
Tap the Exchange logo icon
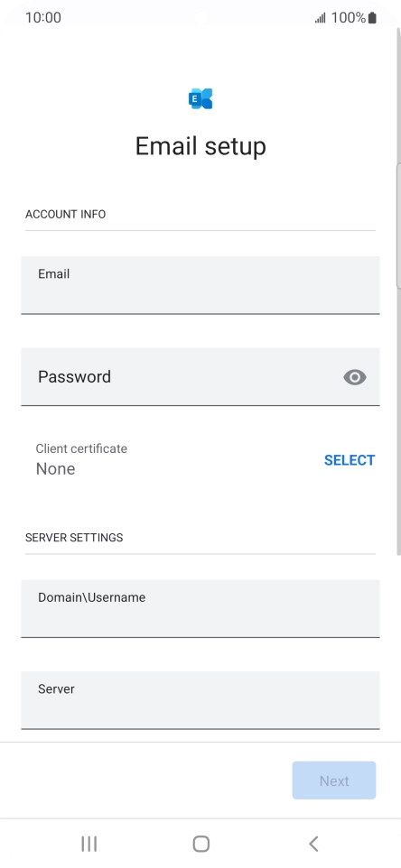click(200, 98)
